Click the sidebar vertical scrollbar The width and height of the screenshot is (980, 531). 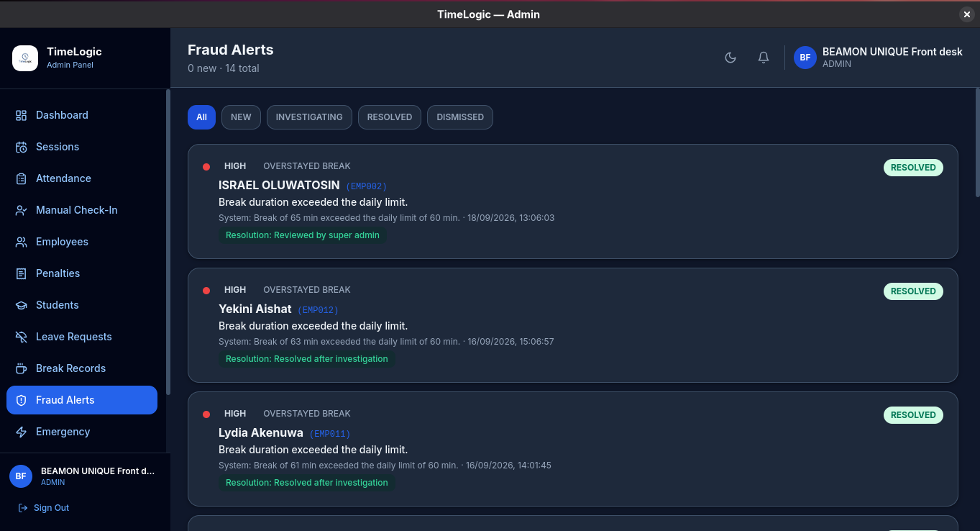[168, 242]
